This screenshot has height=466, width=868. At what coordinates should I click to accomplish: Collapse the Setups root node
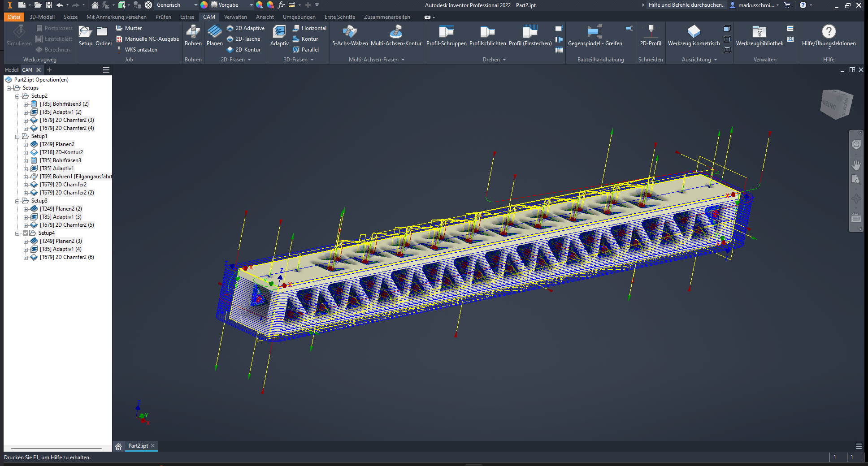[x=9, y=88]
